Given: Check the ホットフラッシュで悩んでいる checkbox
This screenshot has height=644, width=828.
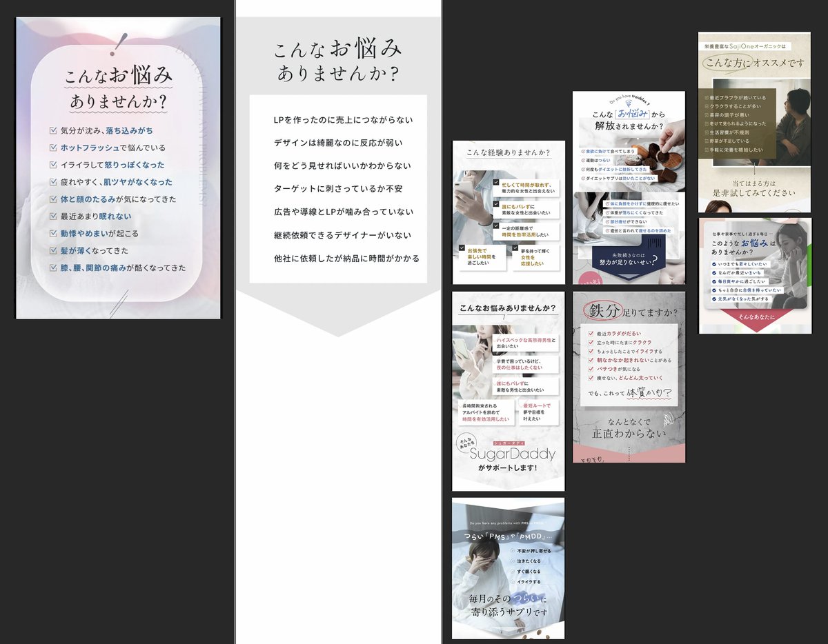Looking at the screenshot, I should tap(53, 147).
